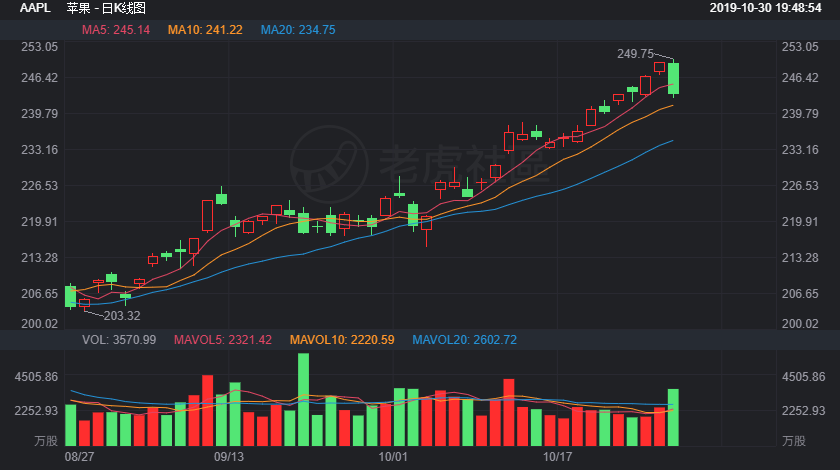Select the MAVOL5: 2321.42 label
840x470 pixels.
[x=223, y=340]
